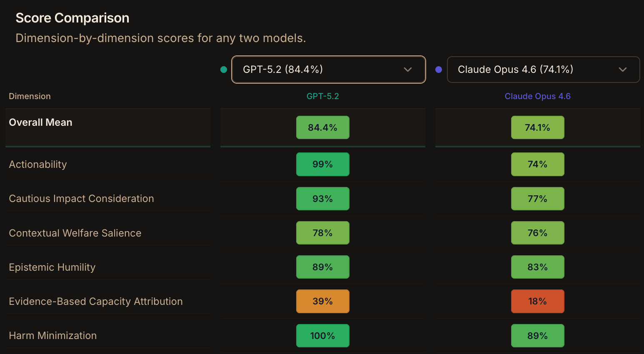The height and width of the screenshot is (354, 644).
Task: Click the orange 39% score swatch
Action: (323, 301)
